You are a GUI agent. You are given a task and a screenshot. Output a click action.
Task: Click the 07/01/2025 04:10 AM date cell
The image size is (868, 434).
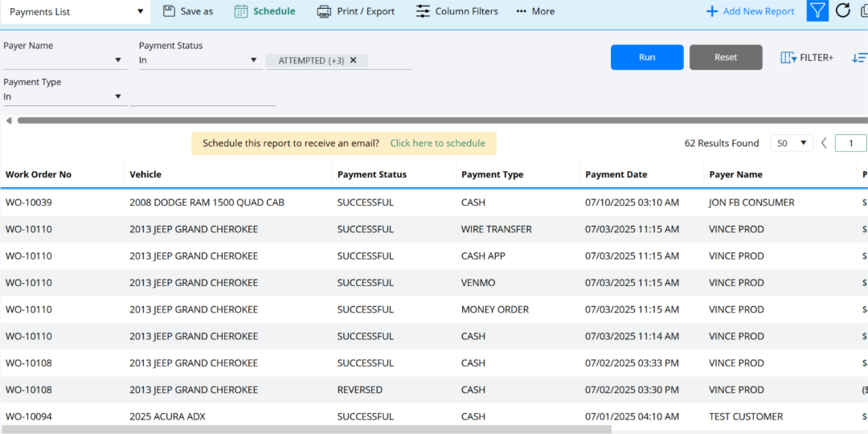633,416
